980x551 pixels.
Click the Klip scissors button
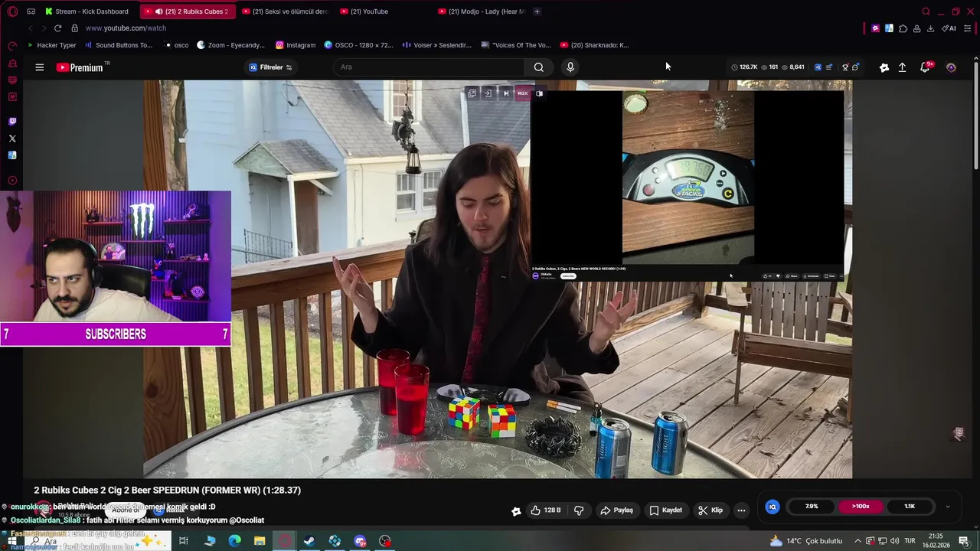click(710, 510)
